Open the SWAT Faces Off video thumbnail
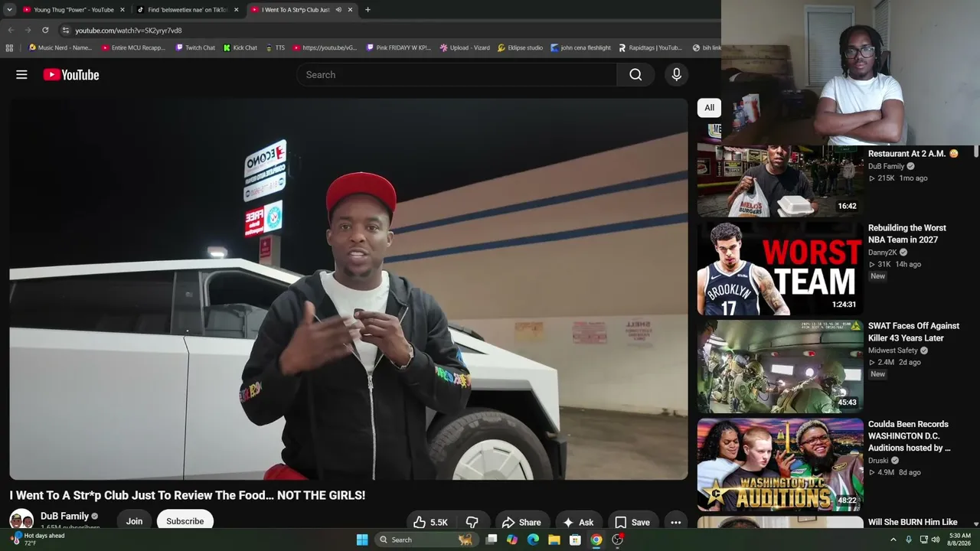Viewport: 980px width, 551px height. click(779, 366)
